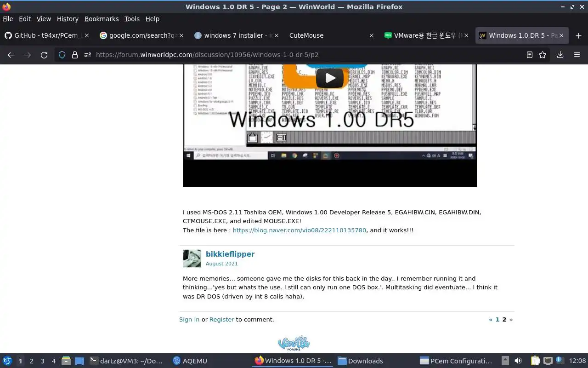Open the blog.naver.com file link
588x368 pixels.
300,230
